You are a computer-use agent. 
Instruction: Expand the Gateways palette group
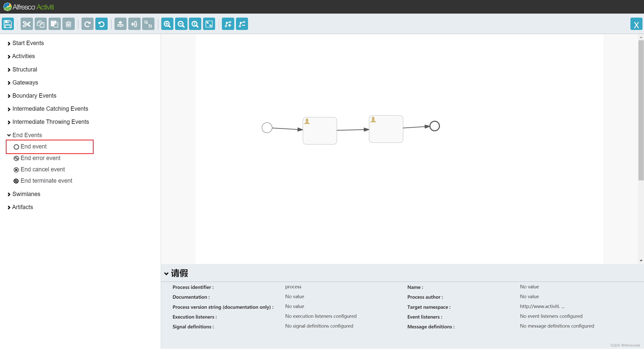[x=25, y=83]
